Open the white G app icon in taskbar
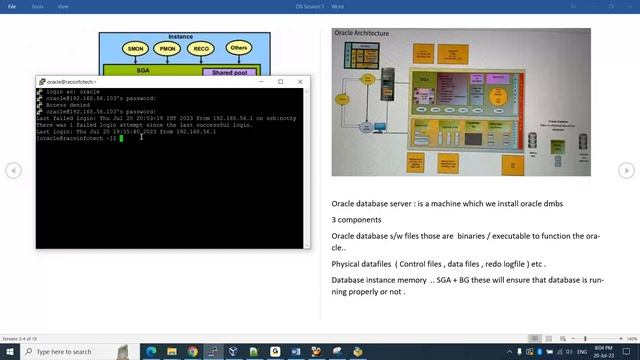Screen dimensions: 640x360 pos(275,351)
